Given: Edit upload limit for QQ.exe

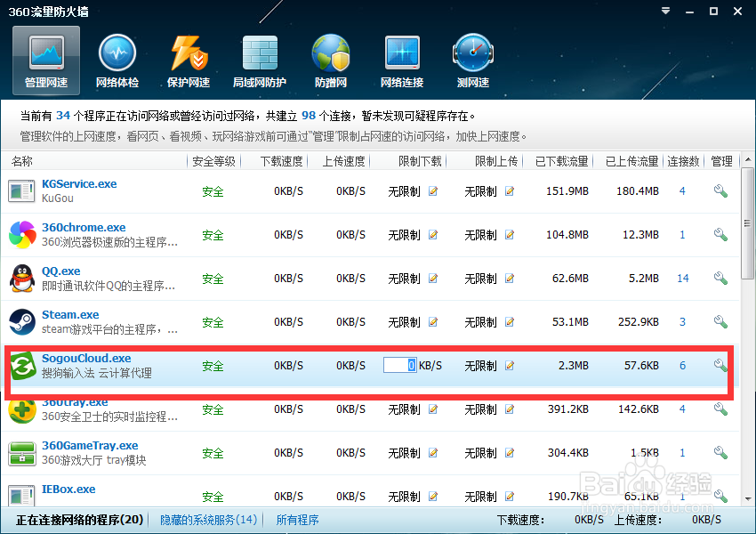Looking at the screenshot, I should click(x=509, y=279).
